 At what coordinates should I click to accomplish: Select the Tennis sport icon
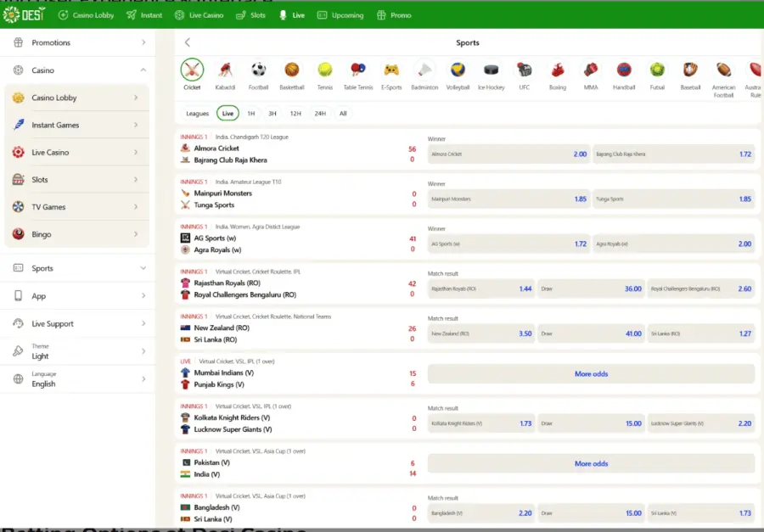[325, 70]
